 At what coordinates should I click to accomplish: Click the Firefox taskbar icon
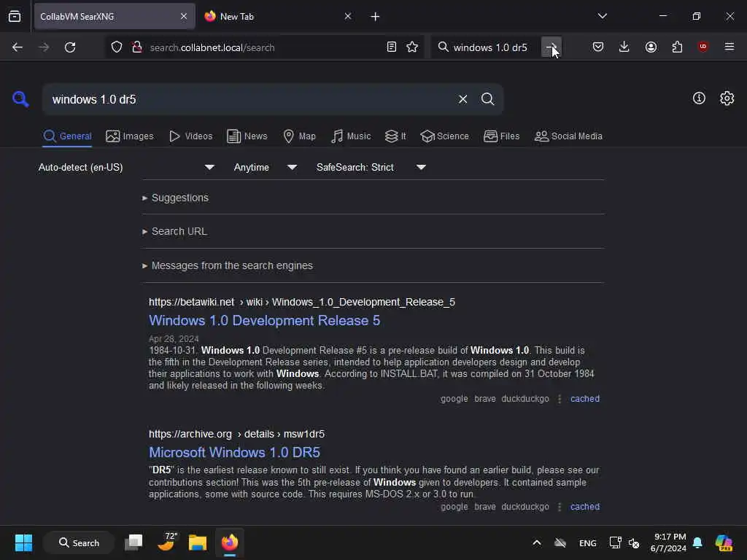[x=230, y=542]
